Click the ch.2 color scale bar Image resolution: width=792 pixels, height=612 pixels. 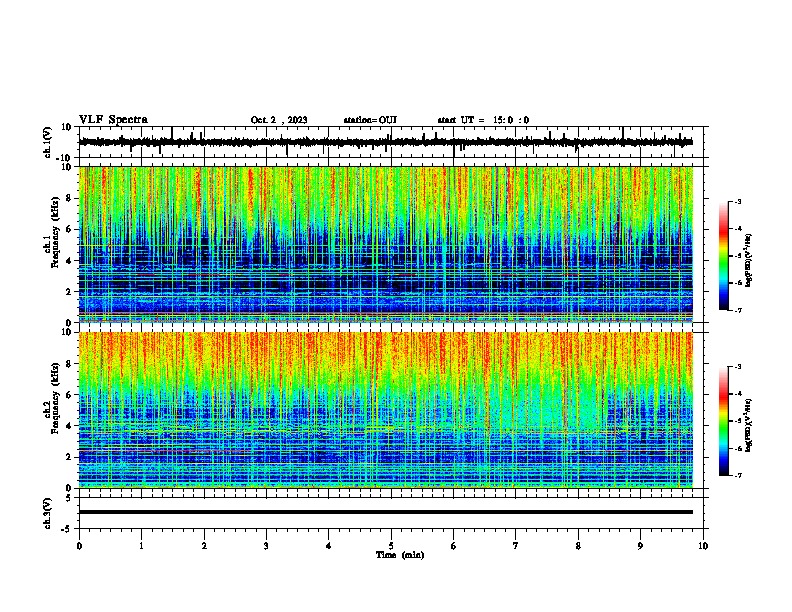coord(724,421)
